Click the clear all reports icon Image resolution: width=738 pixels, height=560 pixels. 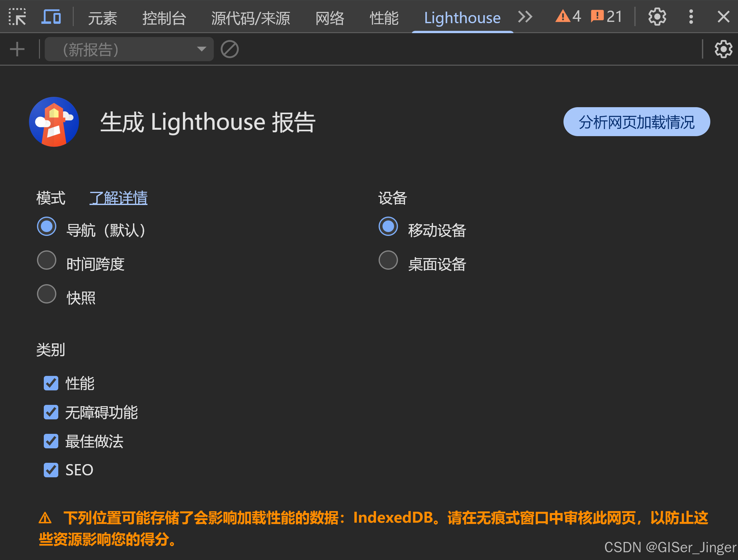point(230,49)
